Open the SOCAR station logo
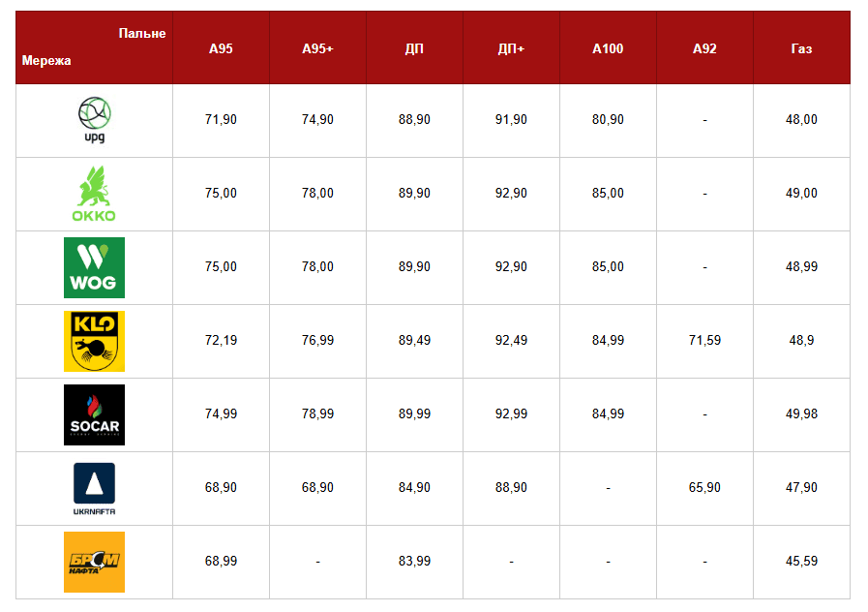868x612 pixels. pos(94,414)
